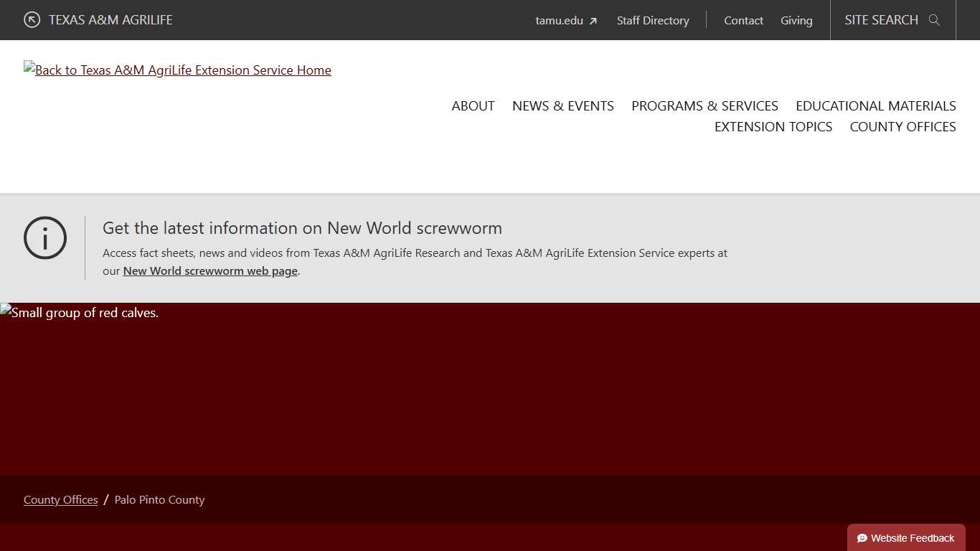Expand the Extension Topics menu
This screenshot has height=551, width=980.
[773, 127]
